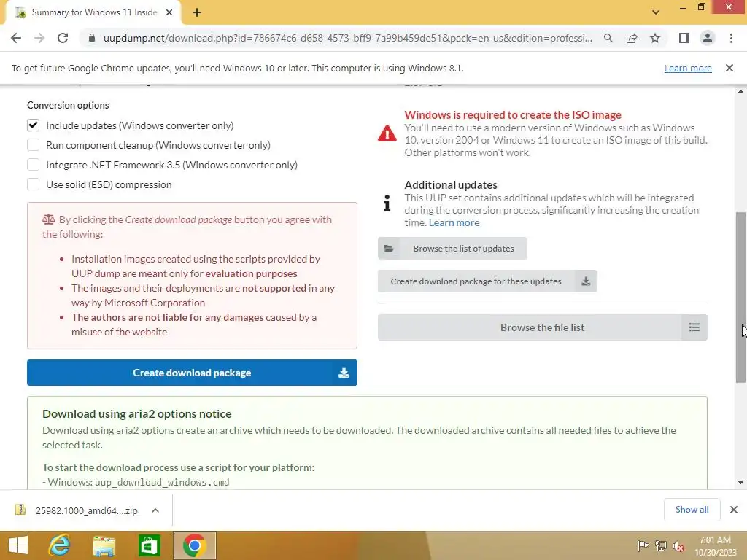Enable Run component cleanup checkbox
747x560 pixels.
click(x=33, y=145)
